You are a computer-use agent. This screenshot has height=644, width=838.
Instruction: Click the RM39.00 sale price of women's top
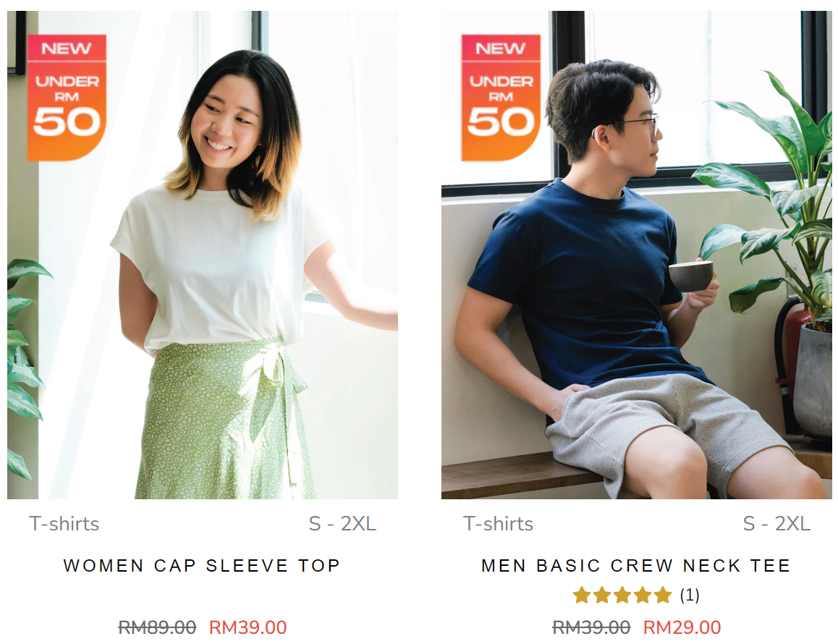click(248, 627)
